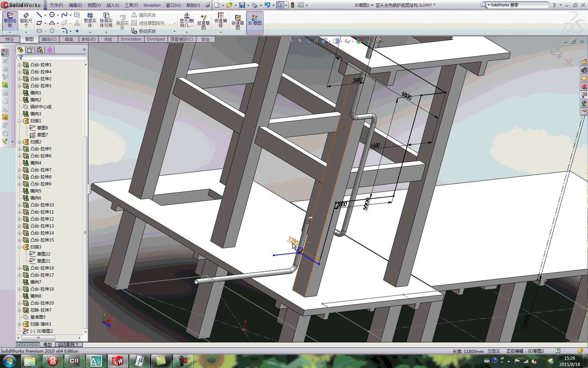Click the feature tree vertical scrollbar thumb
588x368 pixels.
85,233
